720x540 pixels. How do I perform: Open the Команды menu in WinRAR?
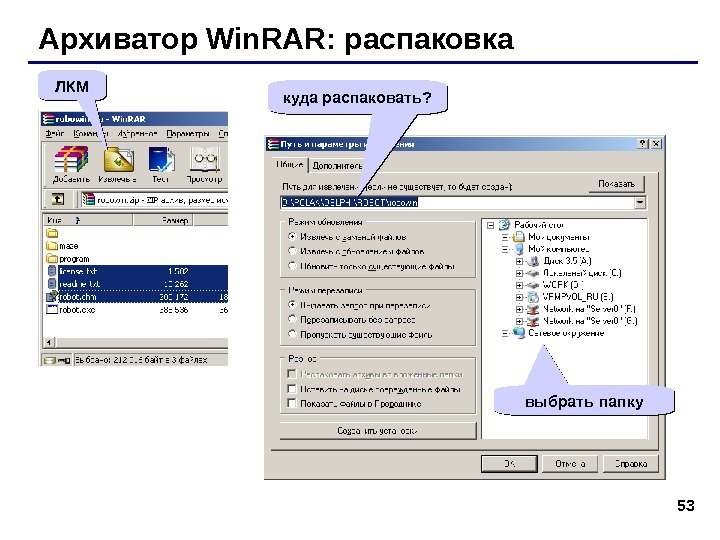90,134
